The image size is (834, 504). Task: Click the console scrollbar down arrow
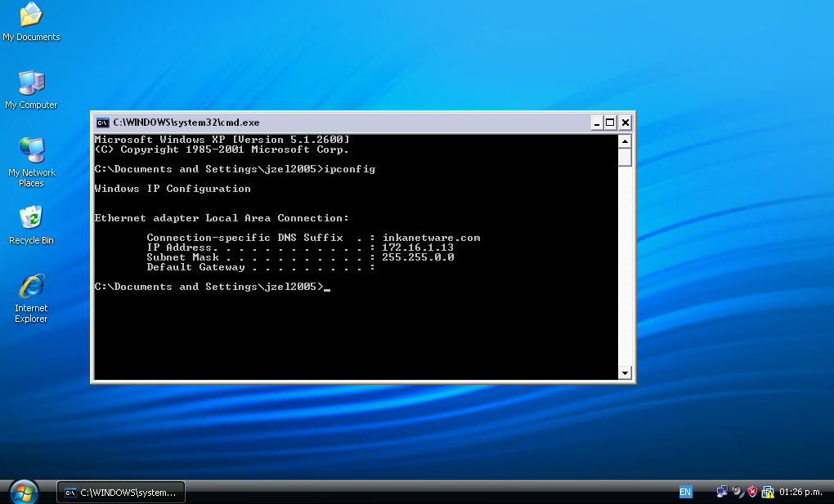[625, 372]
